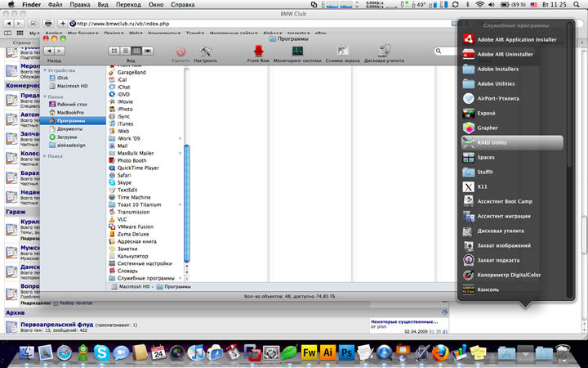
Task: Open Захват подкаста in the stack
Action: [512, 260]
